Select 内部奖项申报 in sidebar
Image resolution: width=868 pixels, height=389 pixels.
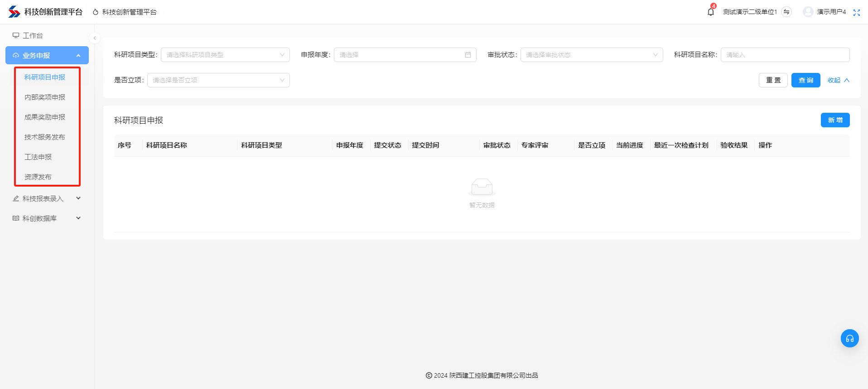point(45,97)
